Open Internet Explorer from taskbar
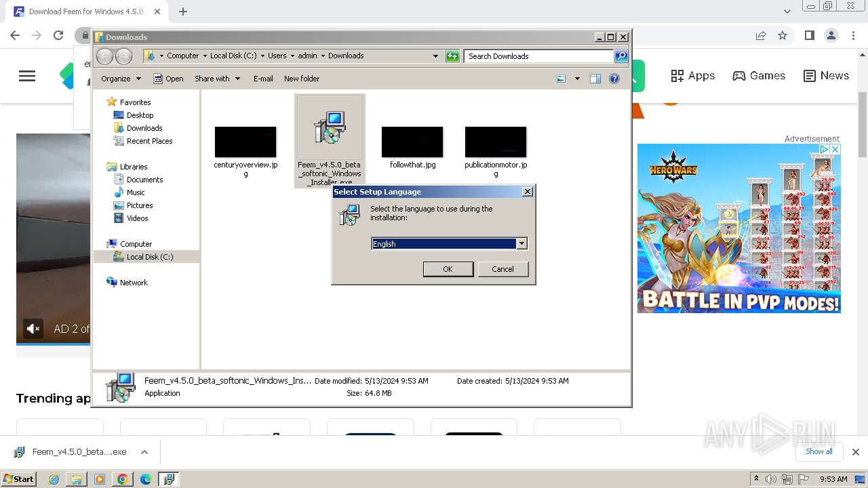The height and width of the screenshot is (488, 868). coord(54,479)
